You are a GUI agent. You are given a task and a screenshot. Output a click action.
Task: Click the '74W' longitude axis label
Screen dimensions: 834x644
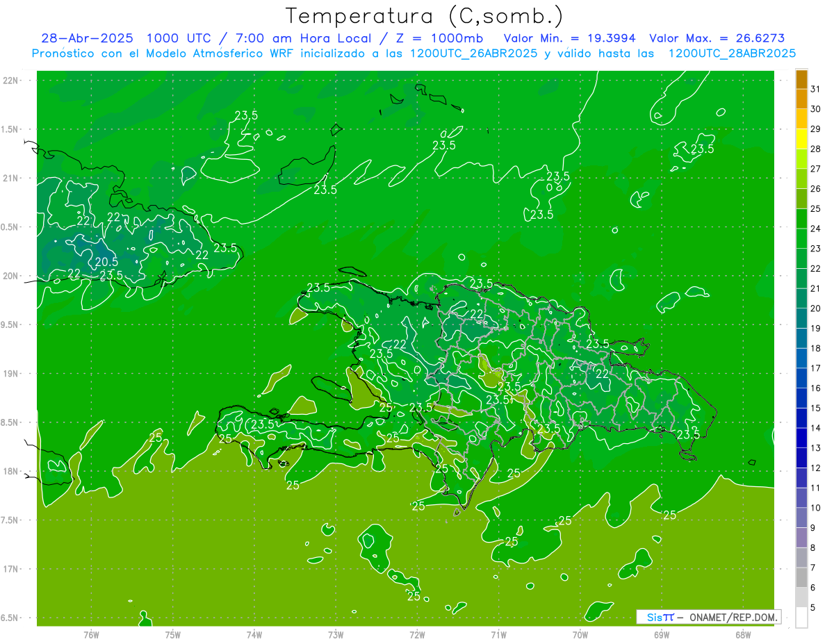click(x=254, y=635)
